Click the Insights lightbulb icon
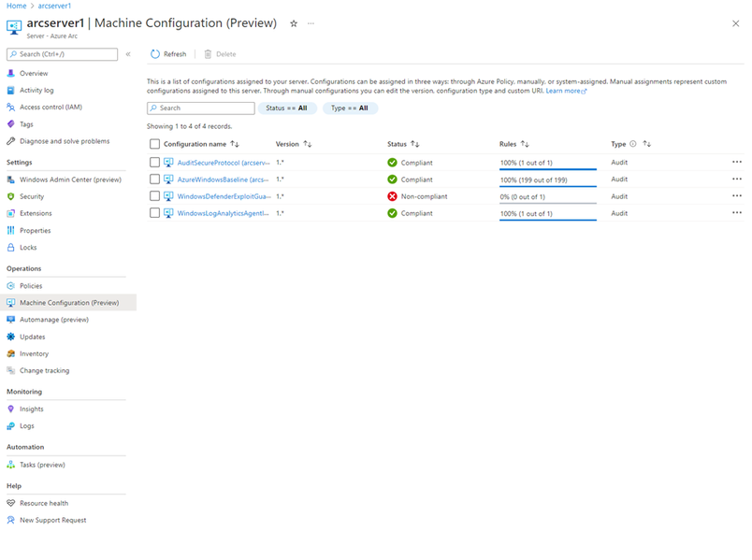Image resolution: width=752 pixels, height=560 pixels. (x=10, y=409)
